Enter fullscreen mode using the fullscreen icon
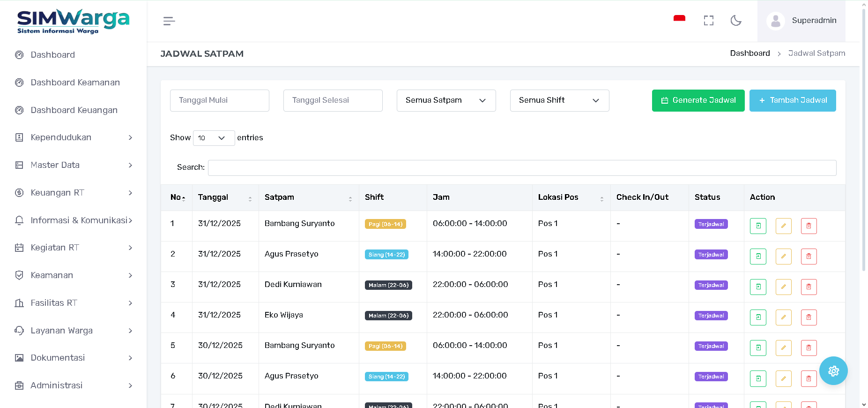The width and height of the screenshot is (868, 408). [708, 21]
